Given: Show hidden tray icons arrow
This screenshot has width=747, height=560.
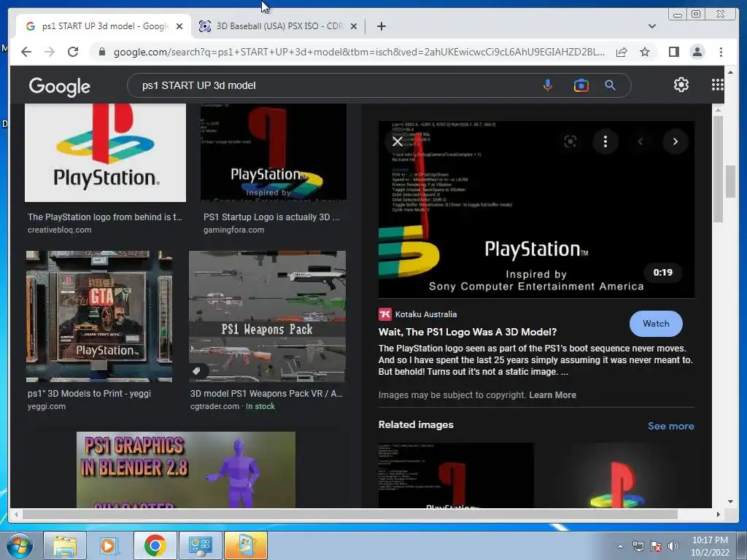Looking at the screenshot, I should point(620,546).
